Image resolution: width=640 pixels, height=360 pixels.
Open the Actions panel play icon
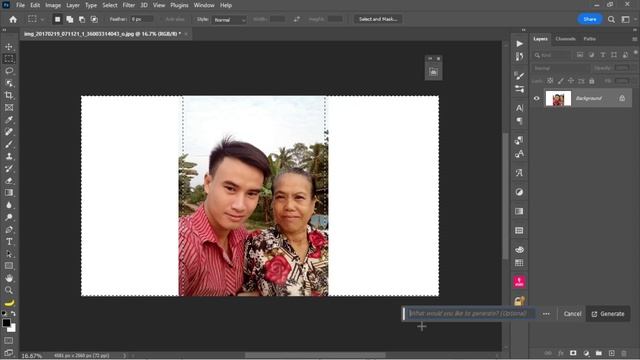pyautogui.click(x=519, y=44)
